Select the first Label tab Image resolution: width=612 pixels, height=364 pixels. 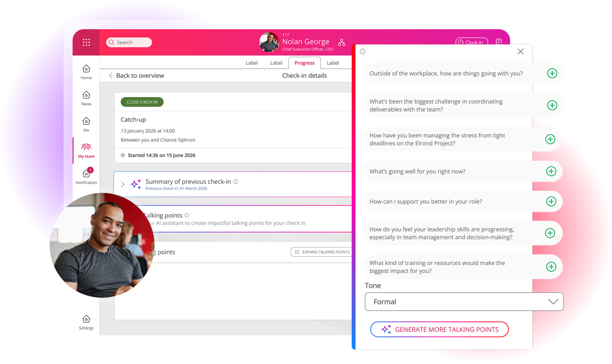click(252, 63)
